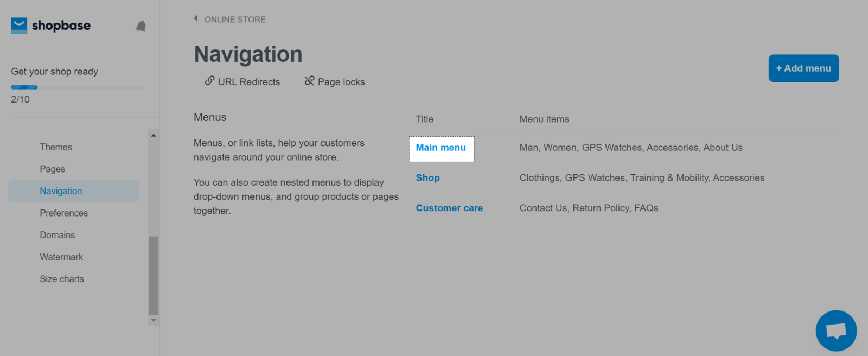Select Size charts in the sidebar
This screenshot has width=868, height=356.
(x=62, y=279)
